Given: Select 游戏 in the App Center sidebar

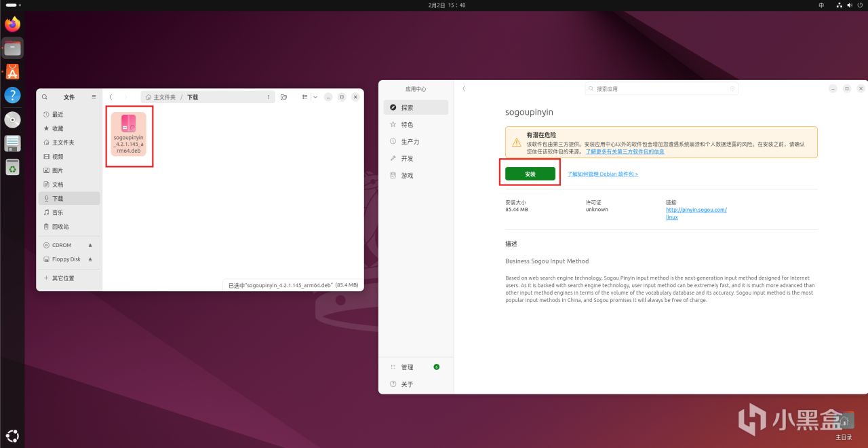Looking at the screenshot, I should pyautogui.click(x=416, y=175).
